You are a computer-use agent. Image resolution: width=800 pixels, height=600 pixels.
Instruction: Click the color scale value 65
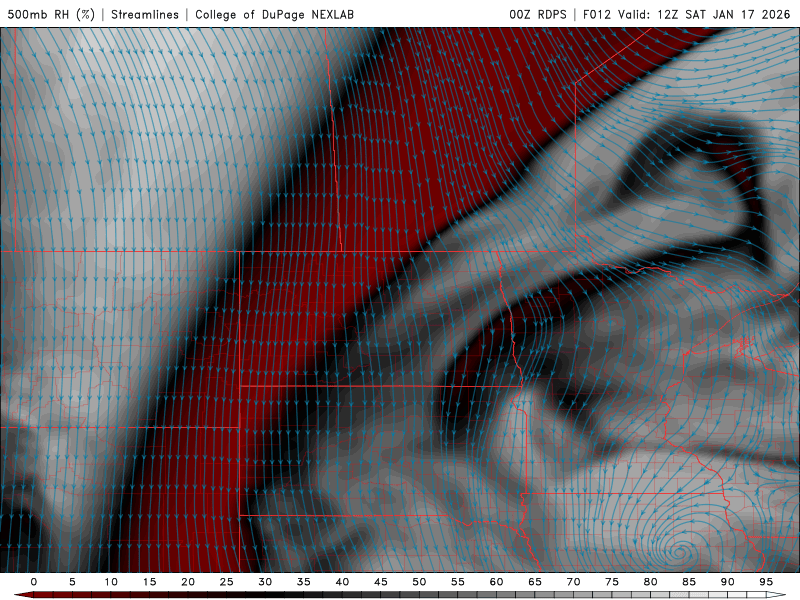[535, 582]
